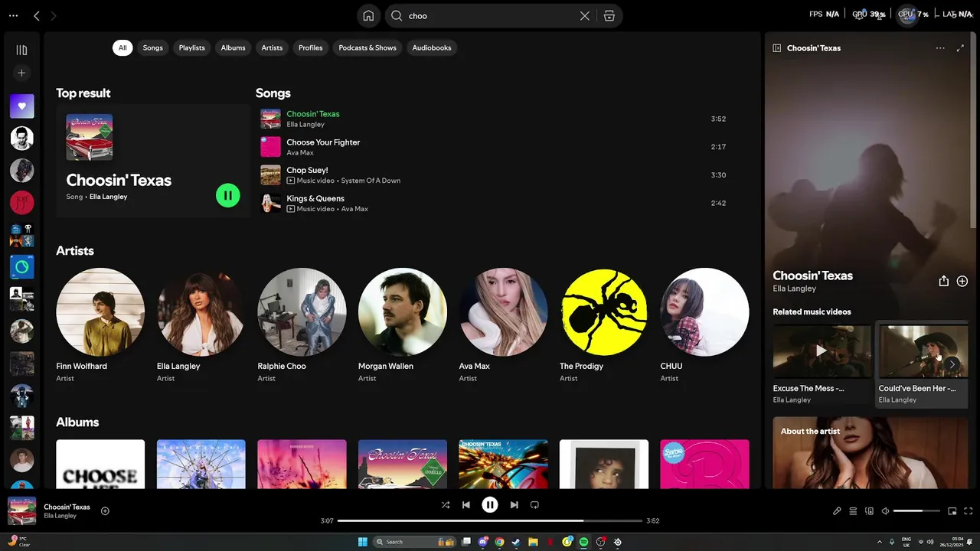Click the create playlist plus icon
Screen dimensions: 980x551
(21, 73)
